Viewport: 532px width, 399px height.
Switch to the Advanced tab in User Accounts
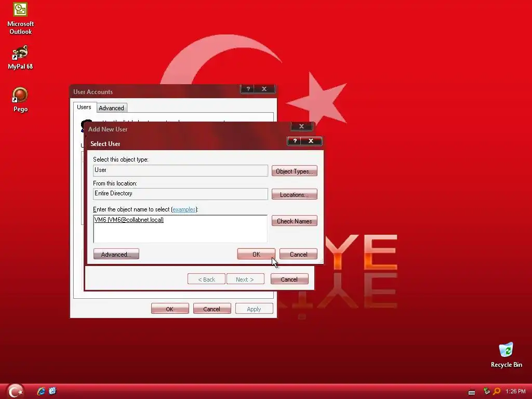[x=111, y=108]
